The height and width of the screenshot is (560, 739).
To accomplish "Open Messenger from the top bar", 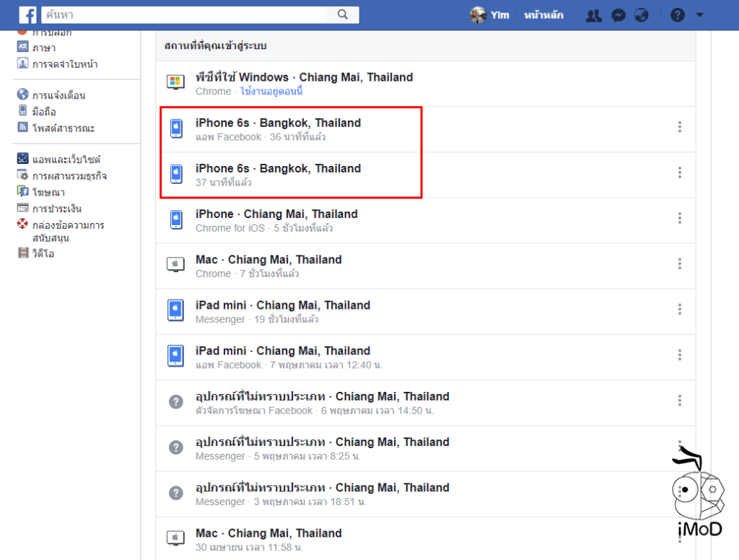I will coord(618,14).
